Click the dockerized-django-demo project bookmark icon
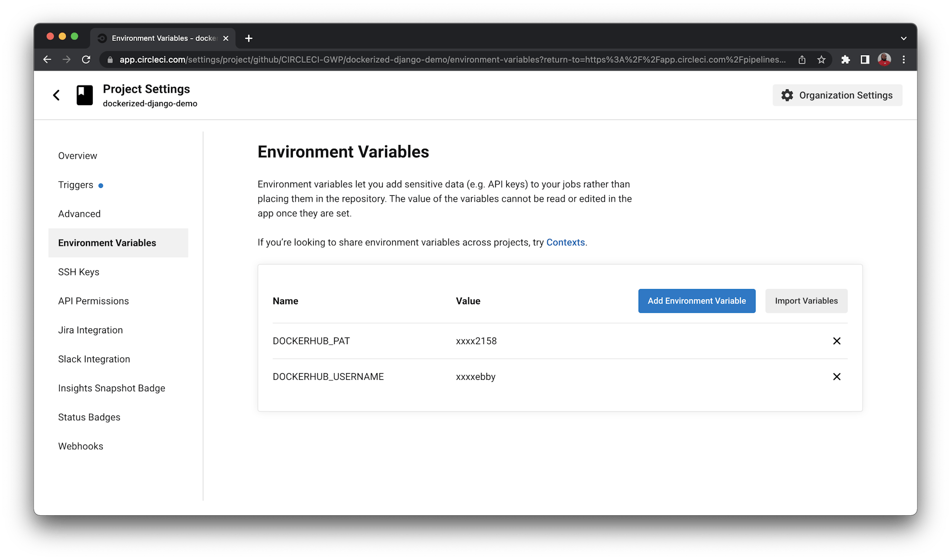 pos(84,95)
